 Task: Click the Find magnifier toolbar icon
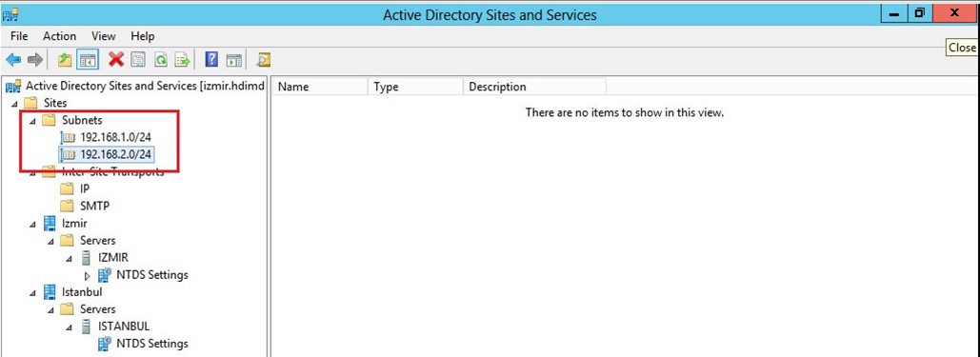pos(264,60)
